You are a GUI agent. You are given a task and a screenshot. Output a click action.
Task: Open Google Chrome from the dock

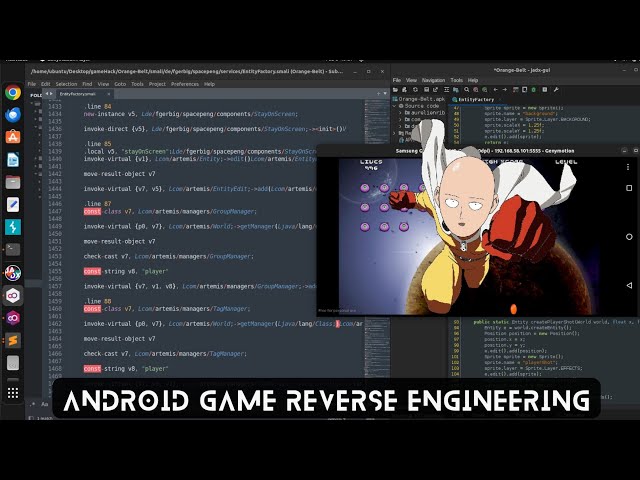coord(13,93)
